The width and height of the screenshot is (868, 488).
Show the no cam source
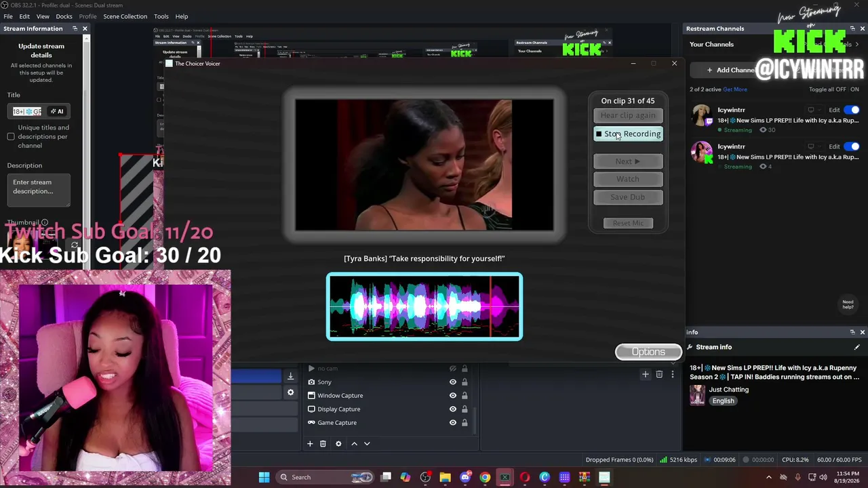453,369
